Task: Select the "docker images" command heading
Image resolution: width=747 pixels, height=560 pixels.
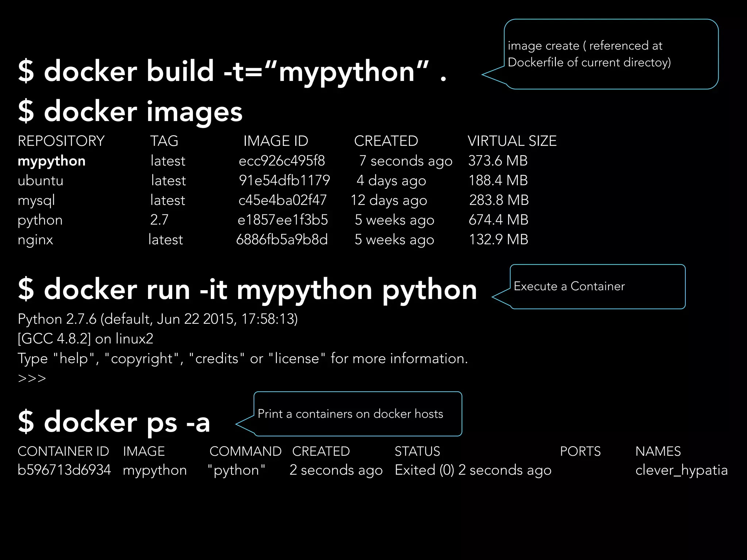Action: 130,112
